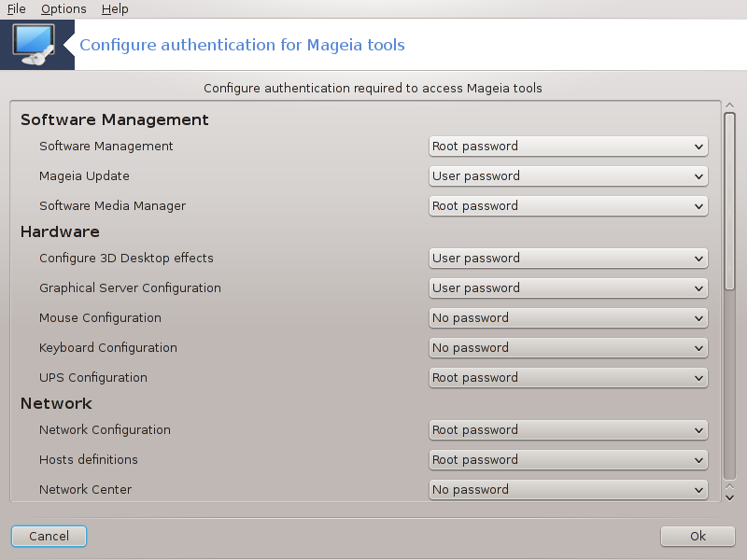The image size is (747, 560).
Task: Expand the Mouse Configuration password dropdown
Action: pyautogui.click(x=569, y=318)
